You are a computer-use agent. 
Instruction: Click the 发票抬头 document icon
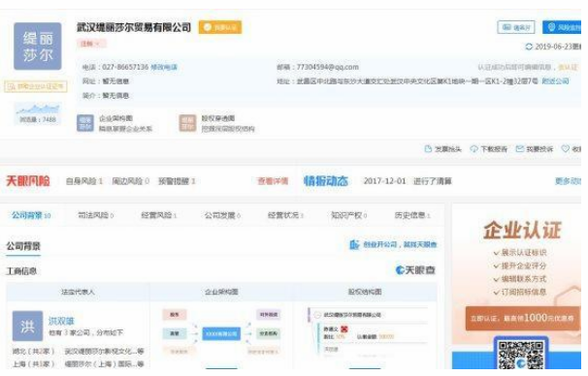pos(428,149)
